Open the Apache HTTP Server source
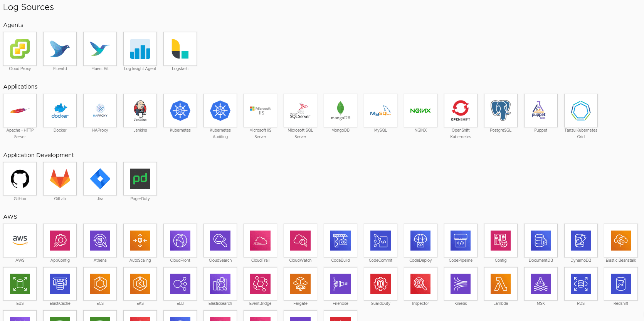This screenshot has height=321, width=644. (20, 111)
